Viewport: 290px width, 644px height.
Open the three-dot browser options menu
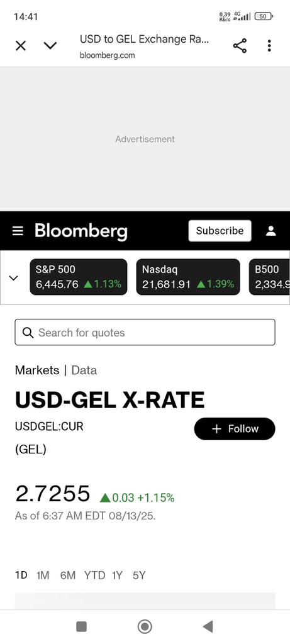point(269,45)
